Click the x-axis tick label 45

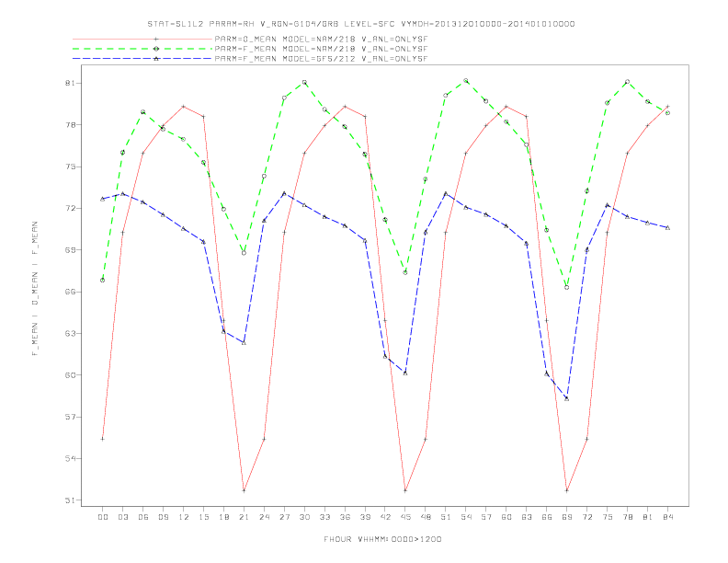click(405, 517)
